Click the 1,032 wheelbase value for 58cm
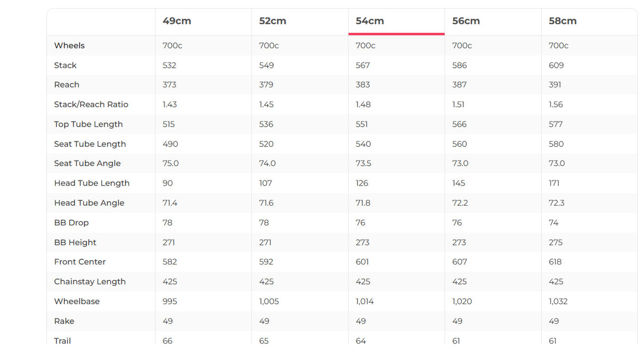This screenshot has height=362, width=644. [558, 302]
